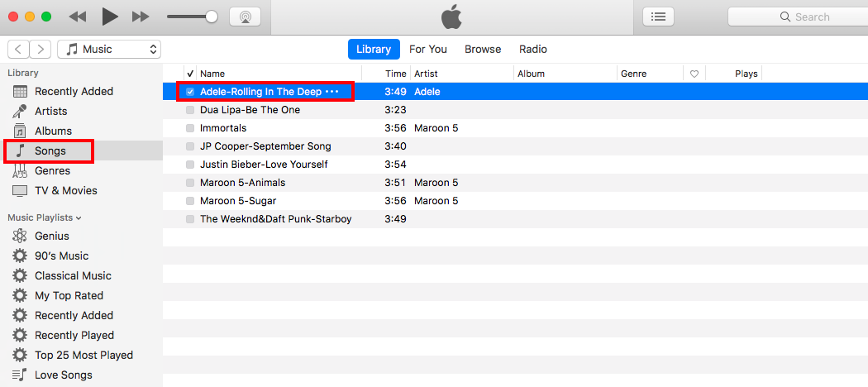
Task: Click the Albums icon in sidebar
Action: pyautogui.click(x=20, y=131)
